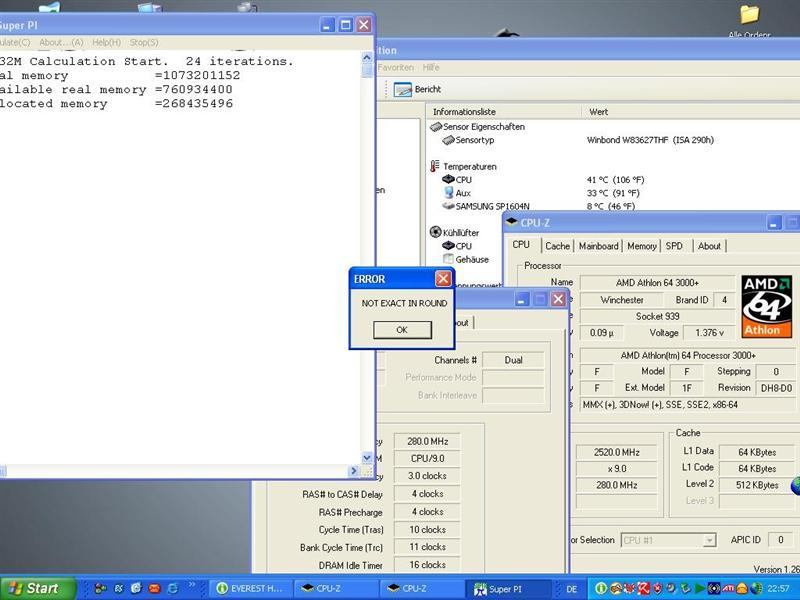This screenshot has width=800, height=600.
Task: Click the Kühllüfter fan icon
Action: coord(435,233)
